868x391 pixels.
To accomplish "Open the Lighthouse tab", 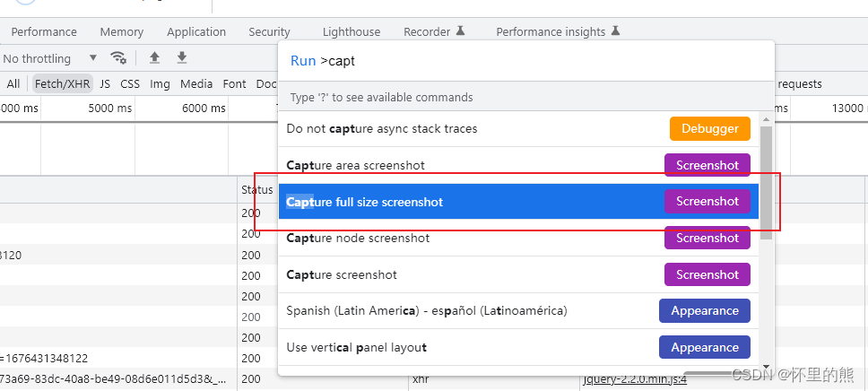I will pos(352,32).
